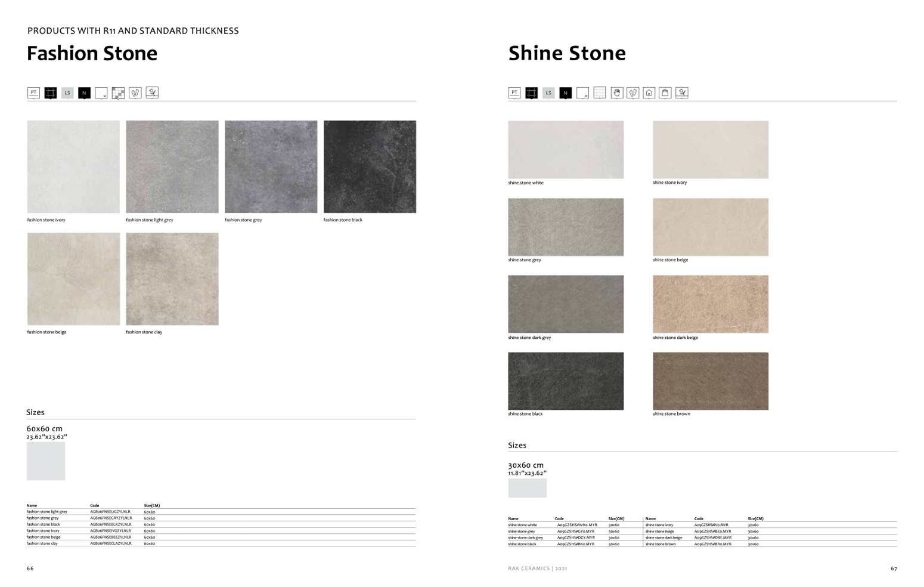Click the hand icon under Shine Stone
924x587 pixels.
(x=616, y=93)
